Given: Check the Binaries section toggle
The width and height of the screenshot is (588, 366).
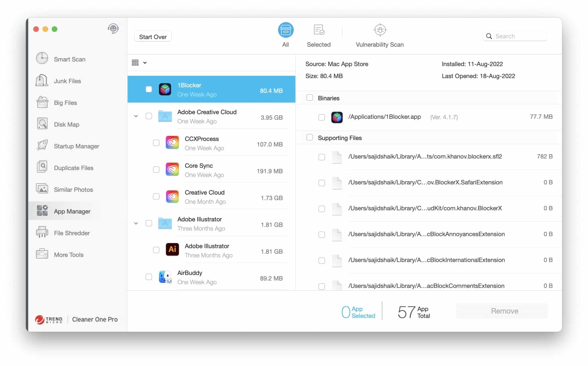Looking at the screenshot, I should (309, 97).
